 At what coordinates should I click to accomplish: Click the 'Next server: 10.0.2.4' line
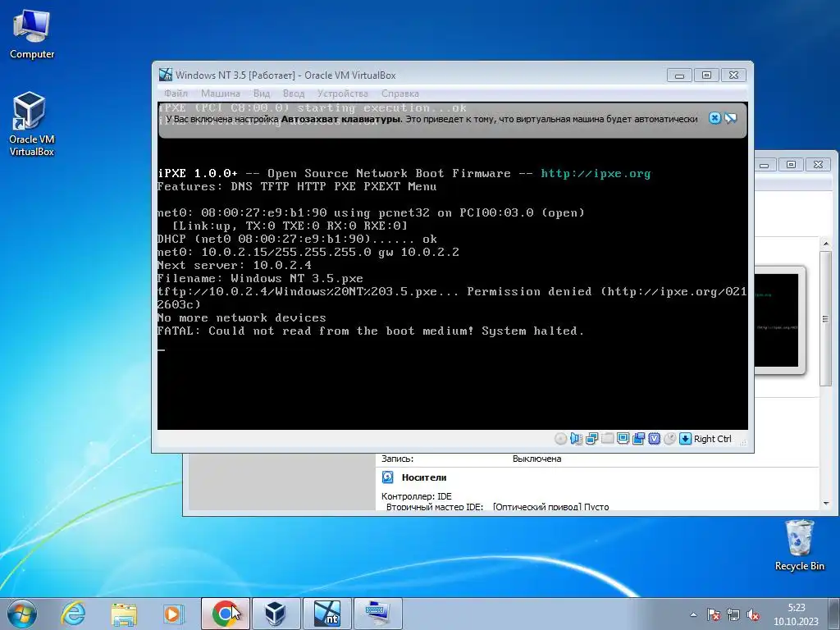pyautogui.click(x=234, y=265)
